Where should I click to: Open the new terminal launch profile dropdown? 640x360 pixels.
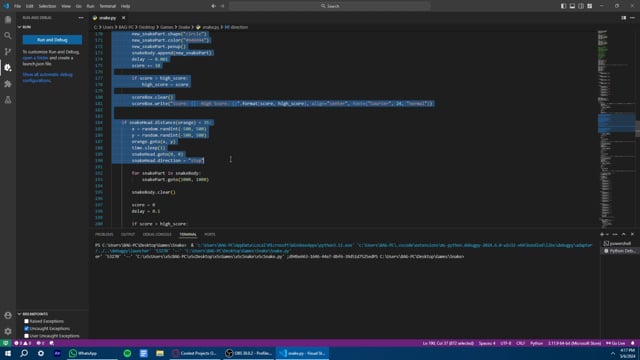pyautogui.click(x=608, y=234)
